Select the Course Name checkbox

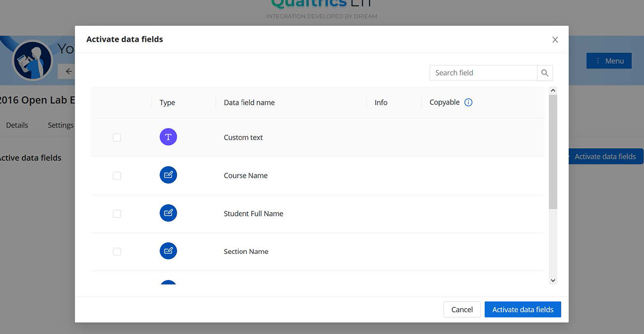(x=117, y=176)
